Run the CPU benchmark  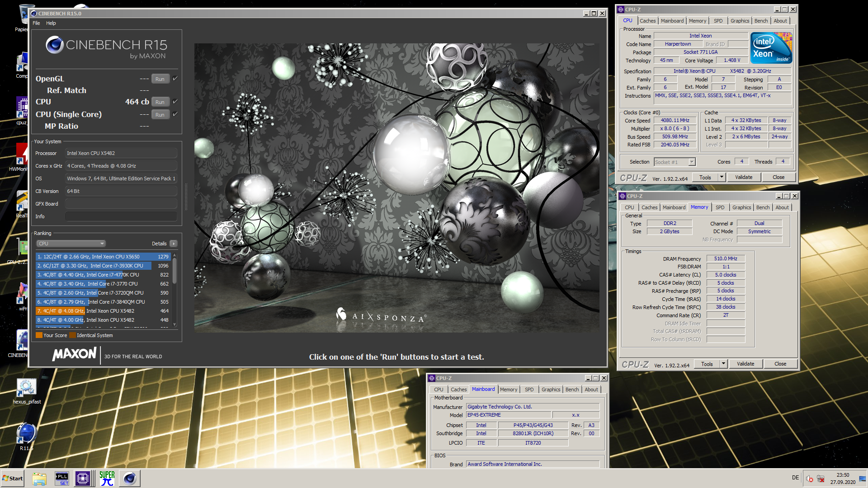click(160, 102)
